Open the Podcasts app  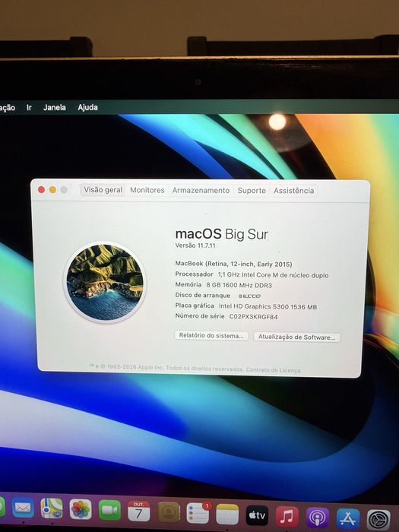point(318,518)
